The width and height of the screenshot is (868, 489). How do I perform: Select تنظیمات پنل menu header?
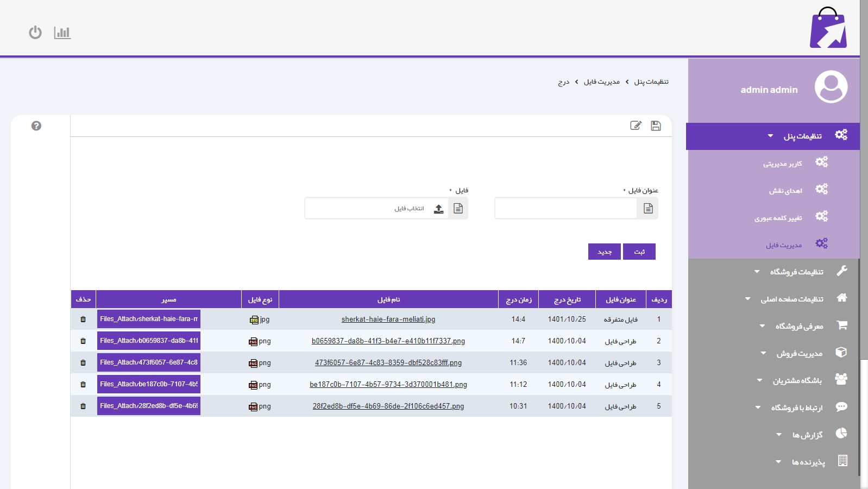point(773,136)
